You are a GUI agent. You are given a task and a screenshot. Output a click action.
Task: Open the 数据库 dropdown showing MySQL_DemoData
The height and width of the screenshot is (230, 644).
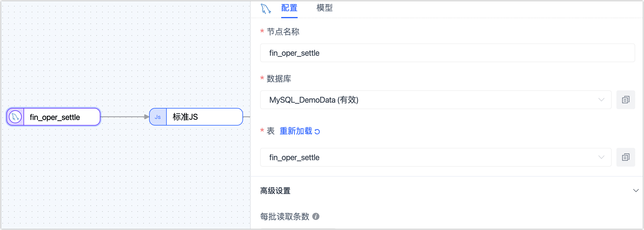click(436, 100)
